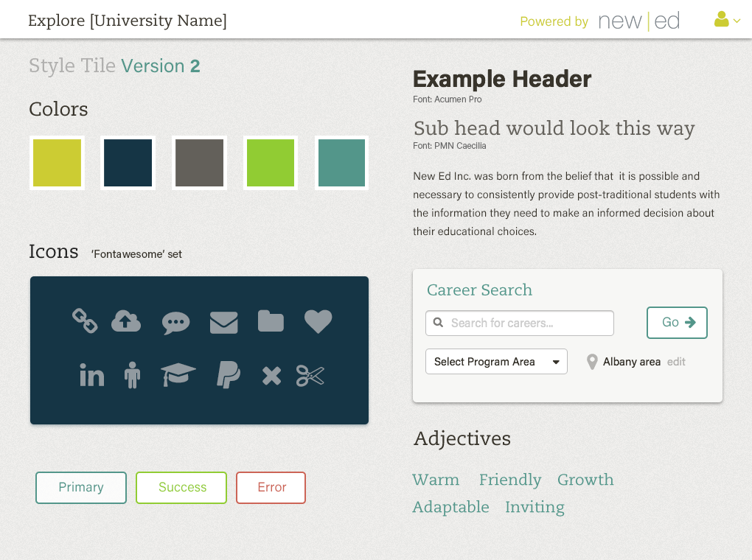This screenshot has width=752, height=560.
Task: Click the adjective Growth
Action: (x=585, y=480)
